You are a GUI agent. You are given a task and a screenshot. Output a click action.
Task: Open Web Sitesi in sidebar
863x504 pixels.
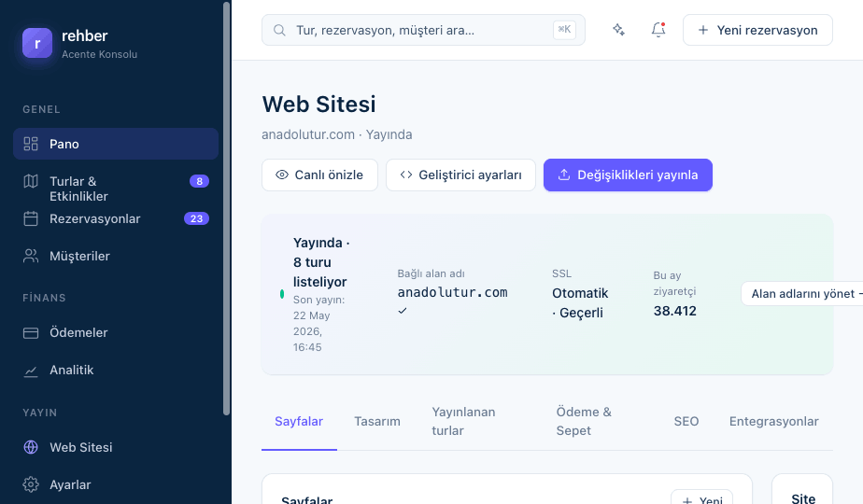[x=116, y=447]
